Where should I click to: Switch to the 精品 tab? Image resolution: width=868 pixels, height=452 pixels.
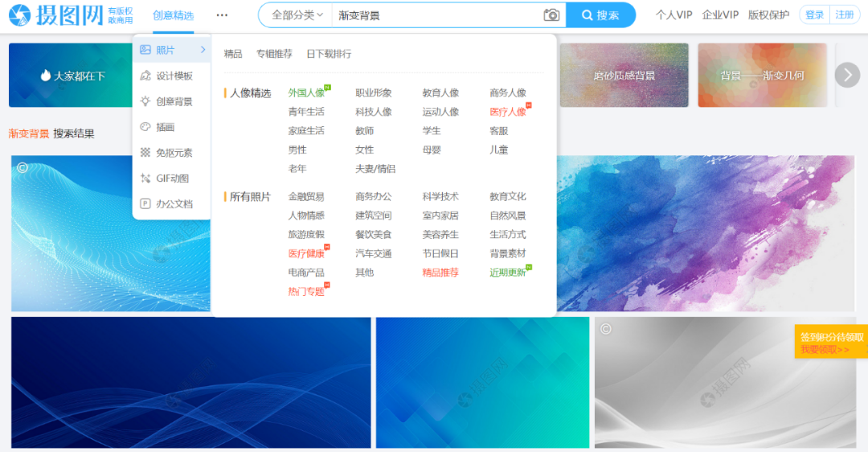(233, 54)
